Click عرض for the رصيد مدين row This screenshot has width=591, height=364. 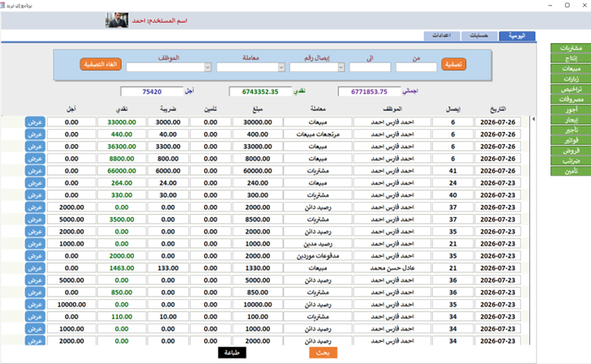(x=35, y=244)
